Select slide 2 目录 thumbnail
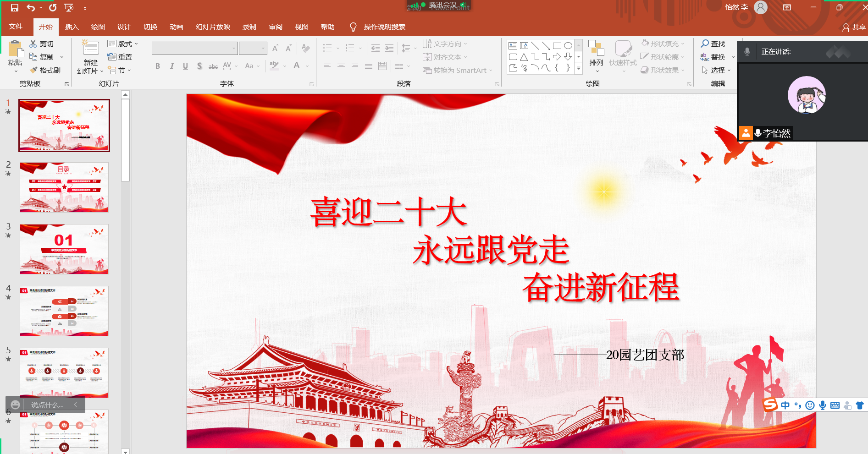This screenshot has height=454, width=868. pyautogui.click(x=64, y=187)
